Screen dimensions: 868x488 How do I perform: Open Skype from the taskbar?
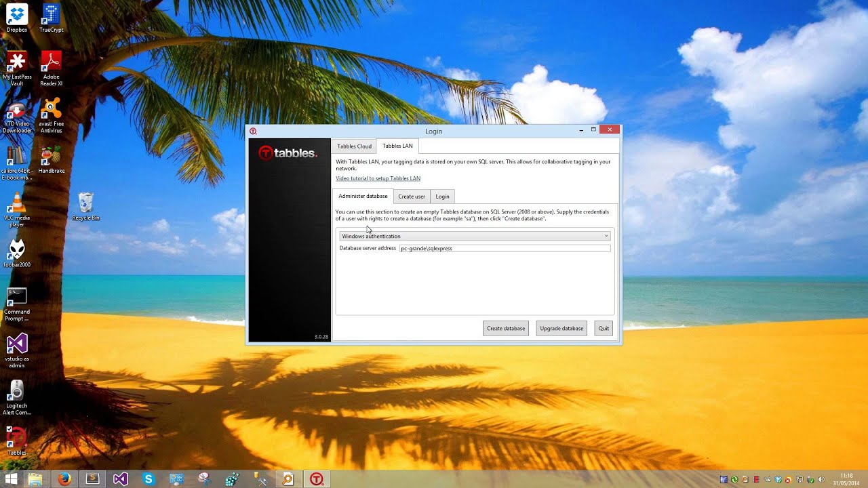149,479
